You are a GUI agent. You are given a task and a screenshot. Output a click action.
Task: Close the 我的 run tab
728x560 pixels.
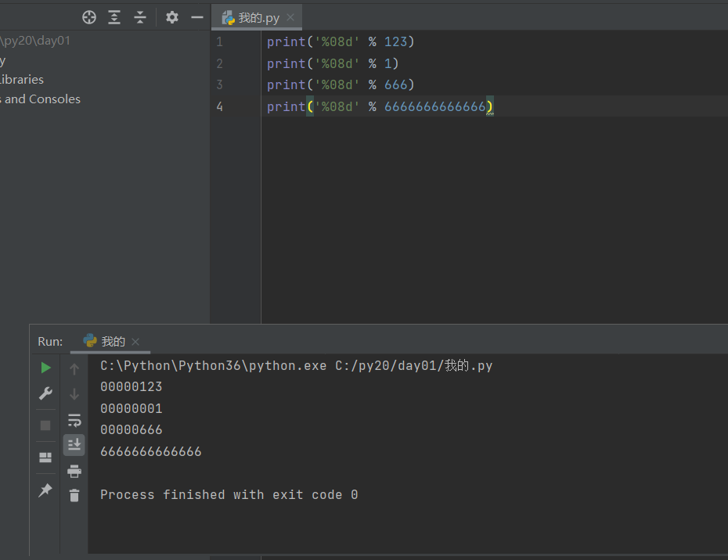[135, 342]
